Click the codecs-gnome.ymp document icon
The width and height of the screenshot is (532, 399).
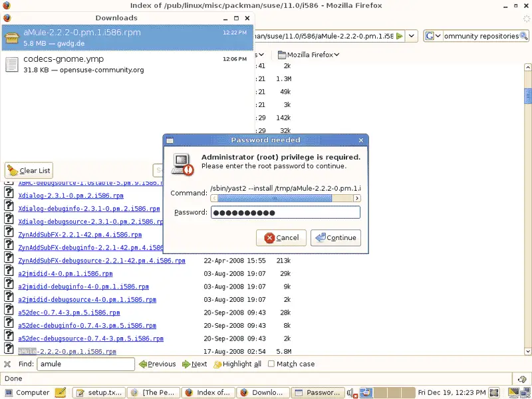[11, 64]
